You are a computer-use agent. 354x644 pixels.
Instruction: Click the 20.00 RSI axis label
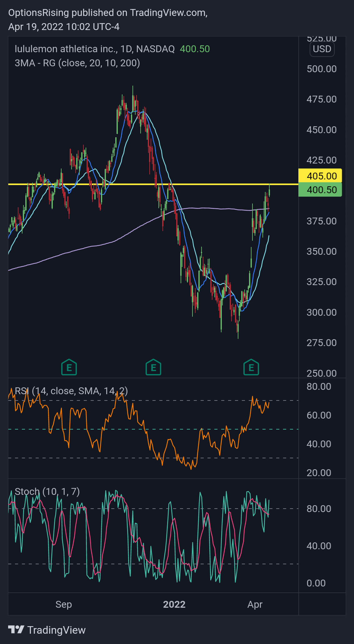pyautogui.click(x=319, y=473)
